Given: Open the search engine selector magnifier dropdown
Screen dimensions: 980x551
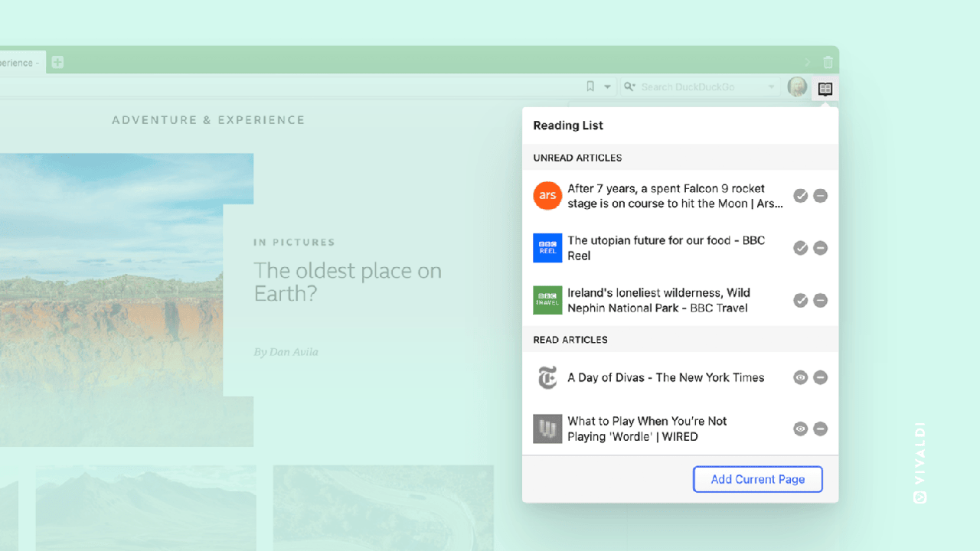Looking at the screenshot, I should [630, 87].
